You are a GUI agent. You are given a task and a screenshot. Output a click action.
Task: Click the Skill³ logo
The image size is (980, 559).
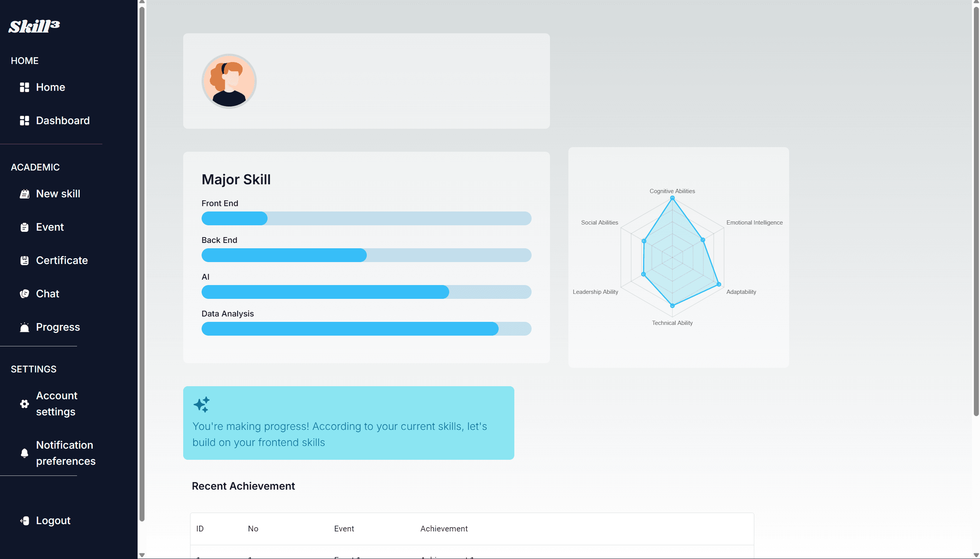[34, 26]
